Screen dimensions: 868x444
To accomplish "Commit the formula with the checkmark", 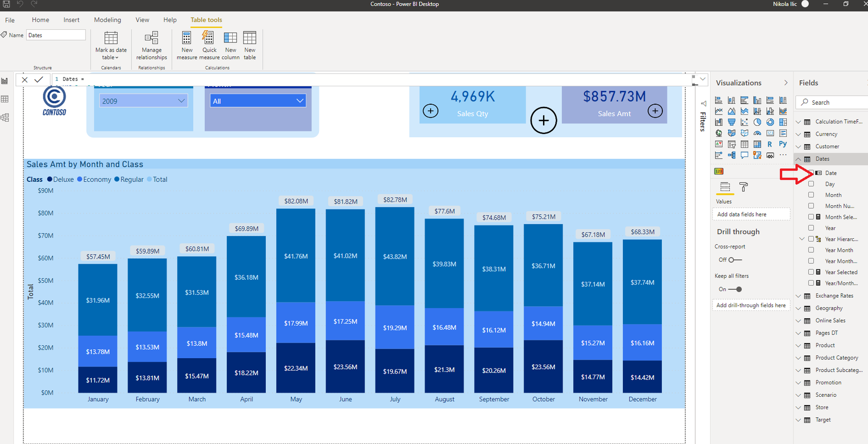I will tap(39, 79).
